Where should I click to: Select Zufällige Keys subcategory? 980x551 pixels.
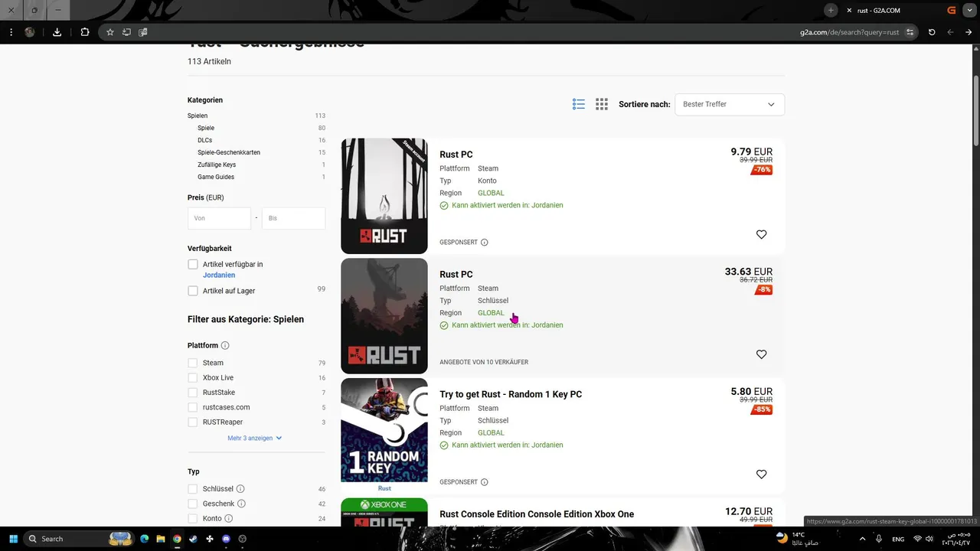coord(217,165)
